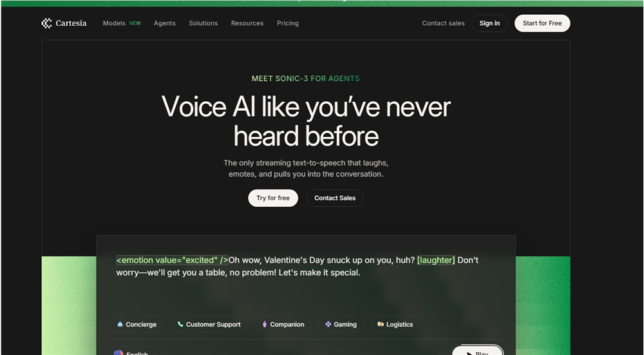Click the US flag language icon
Image resolution: width=644 pixels, height=355 pixels.
tap(118, 352)
